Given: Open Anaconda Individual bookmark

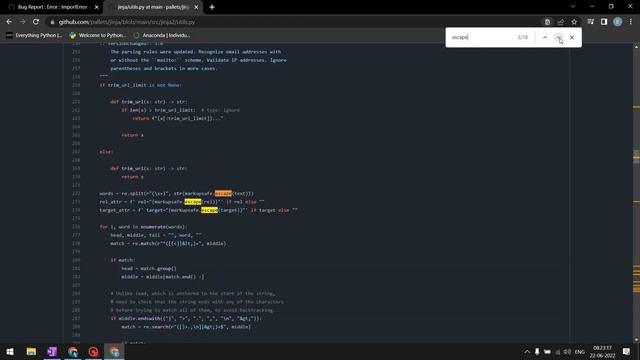Looking at the screenshot, I should point(162,36).
